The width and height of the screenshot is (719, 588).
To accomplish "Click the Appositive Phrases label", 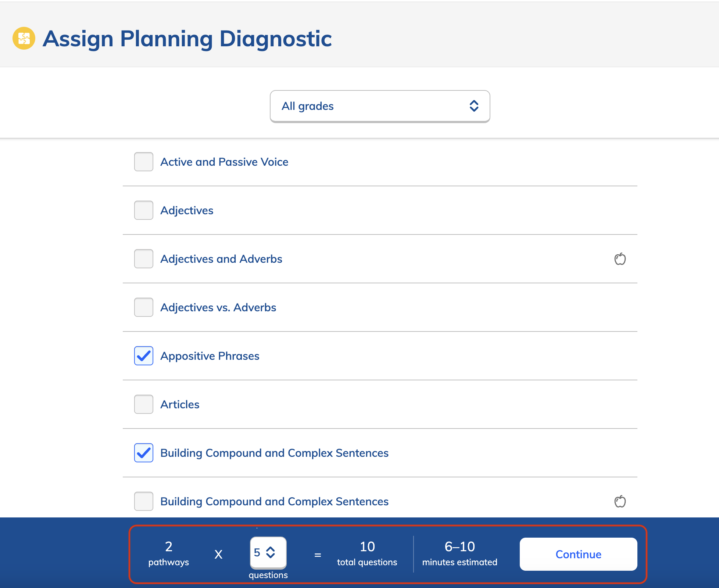I will pyautogui.click(x=210, y=356).
